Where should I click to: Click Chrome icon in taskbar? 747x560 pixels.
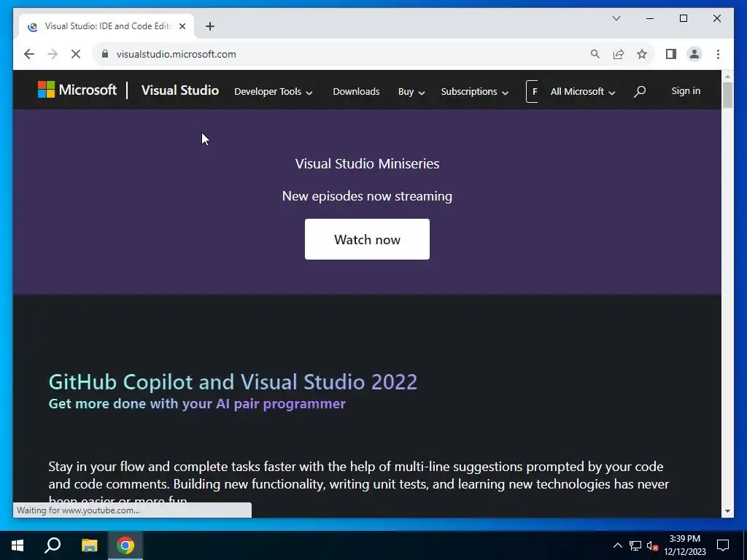coord(125,545)
